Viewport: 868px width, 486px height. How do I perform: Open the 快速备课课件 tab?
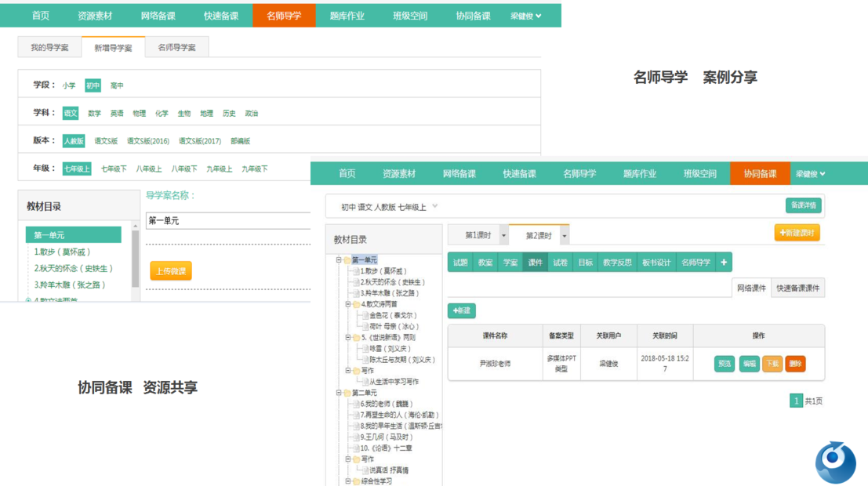click(x=797, y=288)
